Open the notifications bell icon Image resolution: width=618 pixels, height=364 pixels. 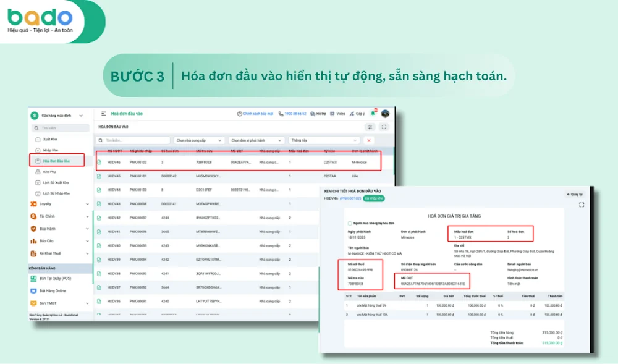pos(373,113)
